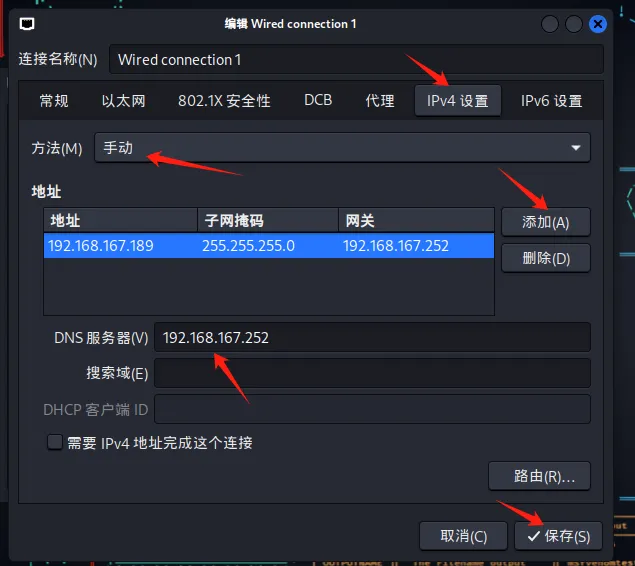635x566 pixels.
Task: Save settings with 保存(S) button
Action: pos(558,536)
